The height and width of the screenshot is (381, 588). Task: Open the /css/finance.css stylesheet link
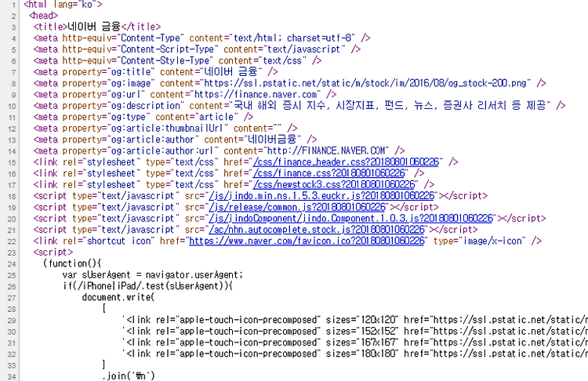(328, 173)
